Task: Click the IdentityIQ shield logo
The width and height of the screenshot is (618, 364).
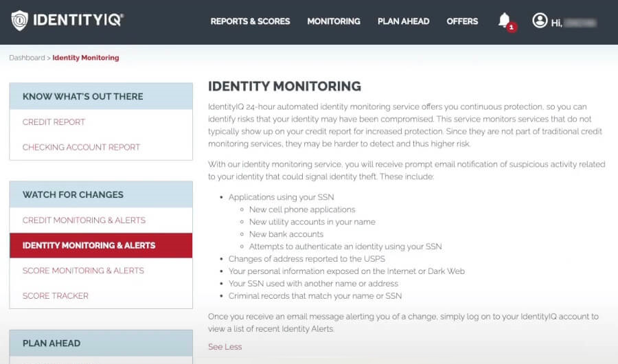Action: pos(19,21)
